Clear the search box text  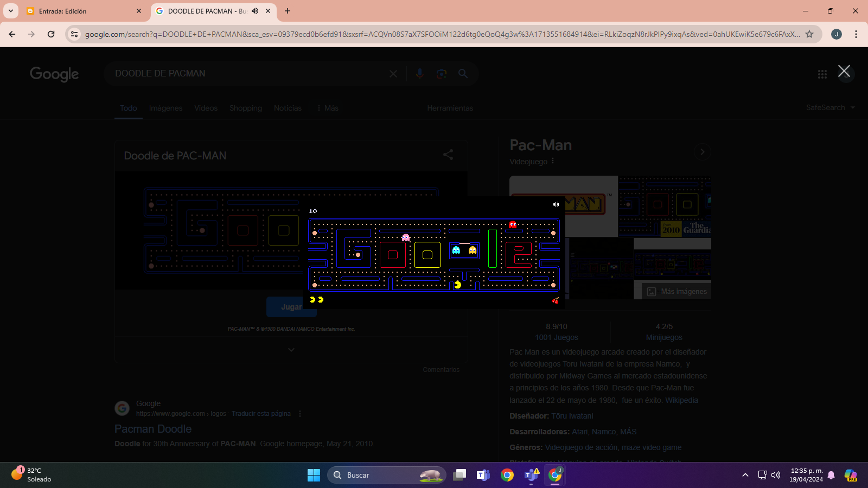393,74
